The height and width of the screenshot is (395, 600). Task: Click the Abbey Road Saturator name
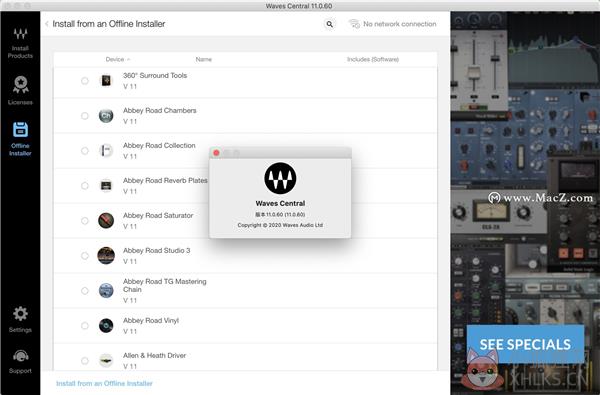(x=158, y=215)
